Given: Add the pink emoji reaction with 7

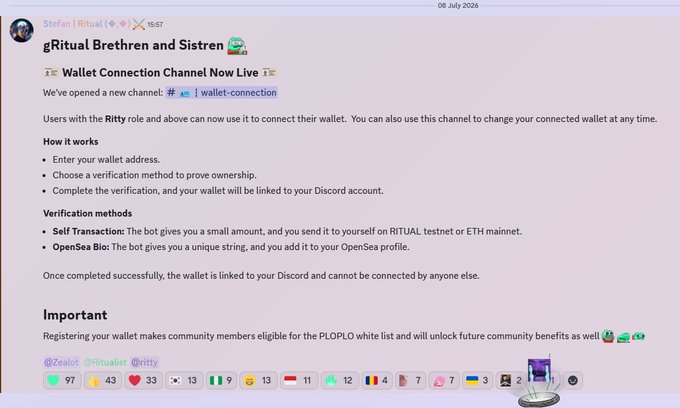Looking at the screenshot, I should 444,380.
